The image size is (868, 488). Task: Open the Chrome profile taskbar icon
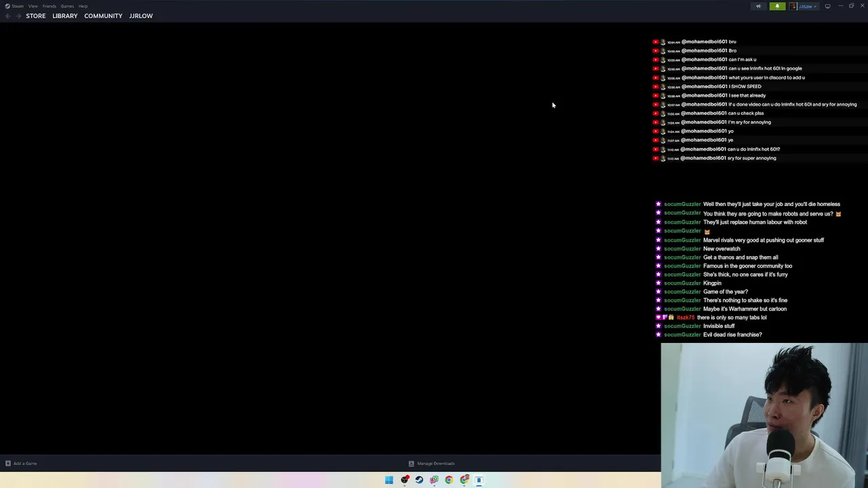tap(465, 480)
